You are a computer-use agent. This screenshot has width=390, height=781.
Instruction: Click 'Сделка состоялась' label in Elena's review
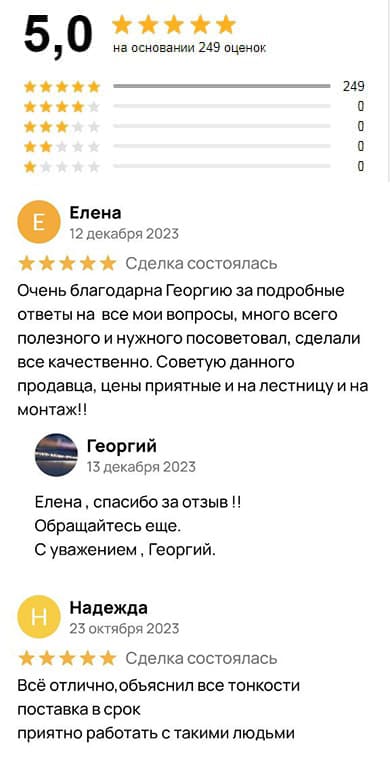pyautogui.click(x=201, y=263)
